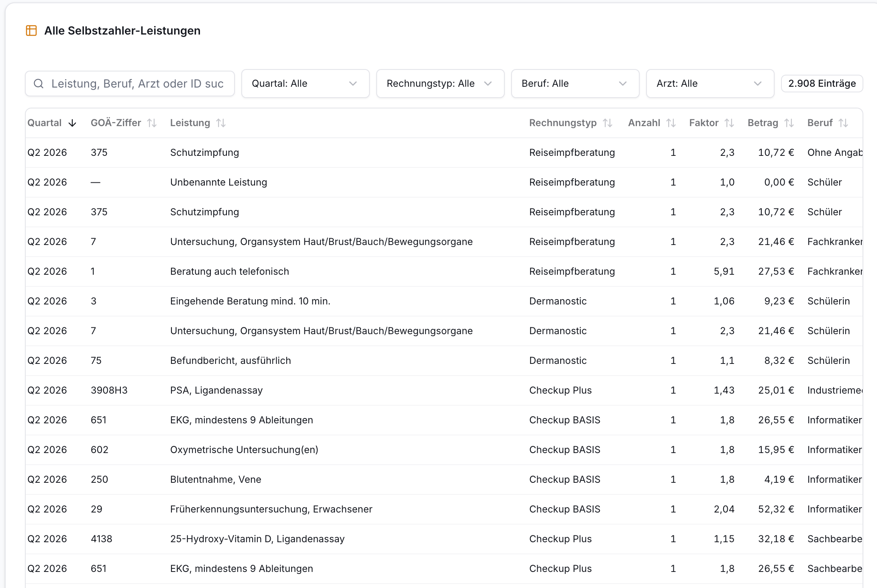Sort by Anzahl column arrows
This screenshot has height=588, width=877.
click(x=671, y=123)
